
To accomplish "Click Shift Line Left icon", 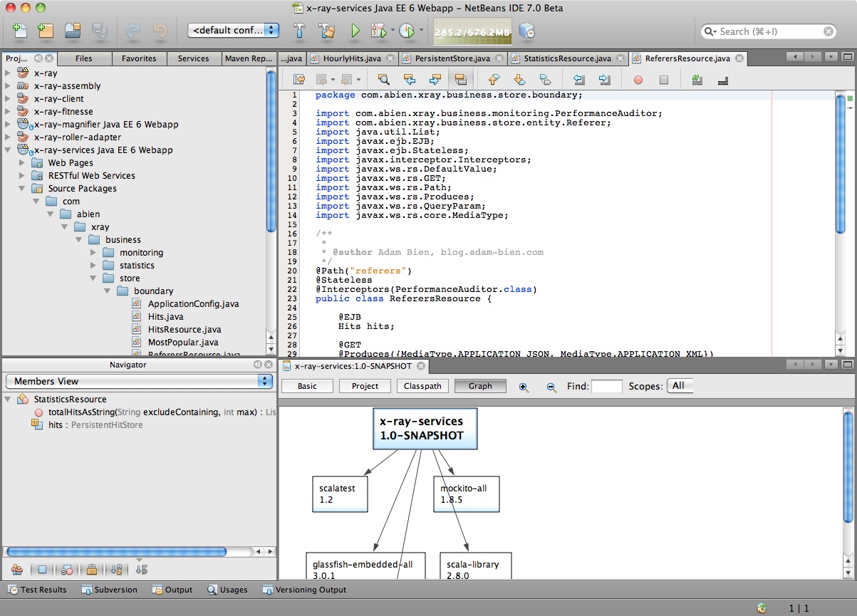I will (578, 80).
